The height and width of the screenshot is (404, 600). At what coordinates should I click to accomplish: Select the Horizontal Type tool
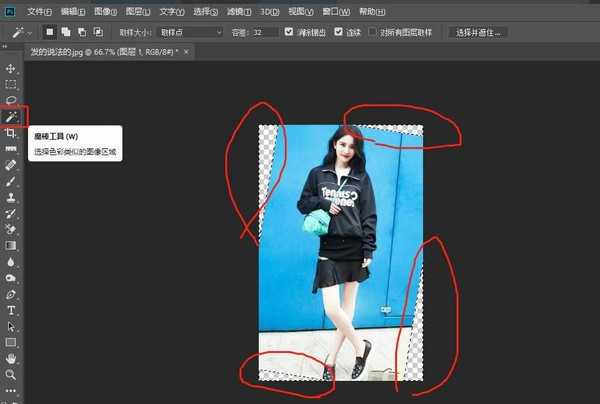pyautogui.click(x=12, y=310)
